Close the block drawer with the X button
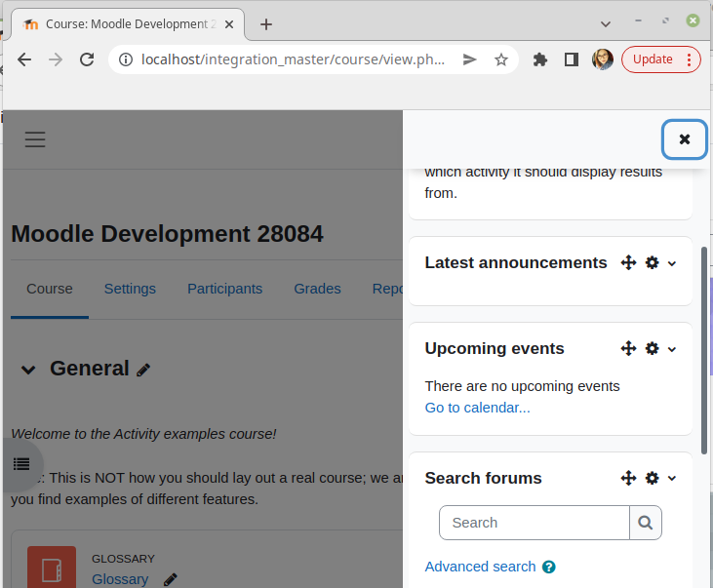Screen dimensions: 713x588 684,139
